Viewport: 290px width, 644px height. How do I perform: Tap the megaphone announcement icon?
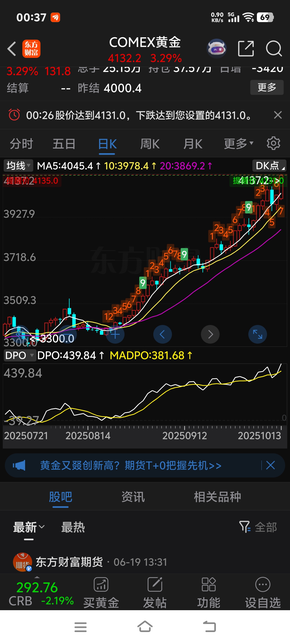click(19, 466)
